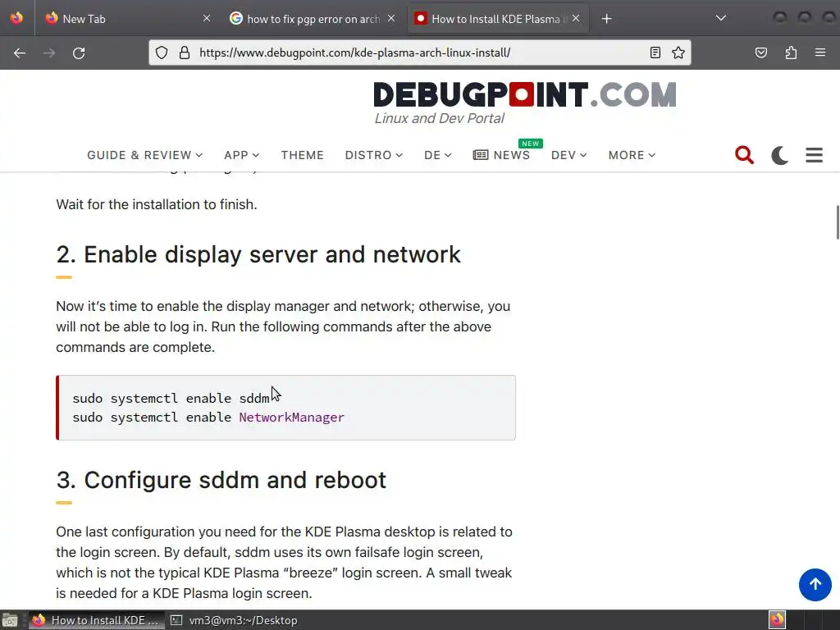The width and height of the screenshot is (840, 630).
Task: Close the pgp error Google tab
Action: tap(391, 18)
